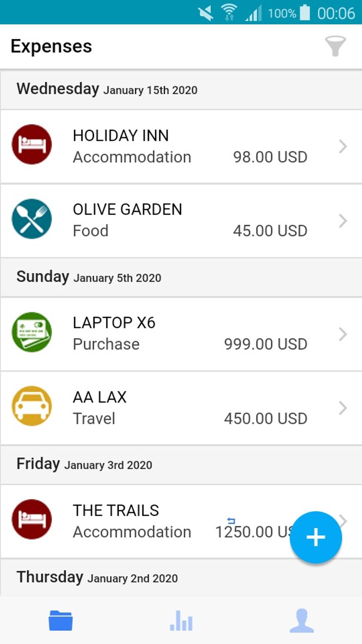
Task: Open the LAPTOP X6 expense title
Action: [x=114, y=323]
